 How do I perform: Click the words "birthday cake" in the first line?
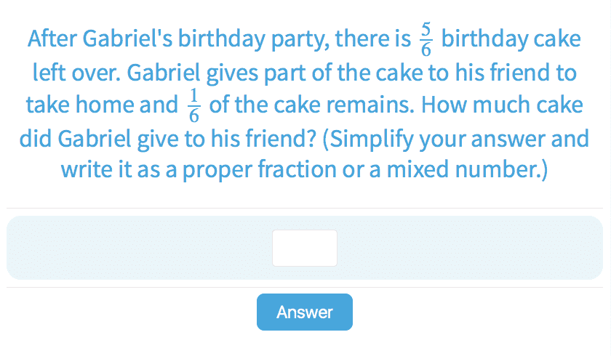[511, 39]
